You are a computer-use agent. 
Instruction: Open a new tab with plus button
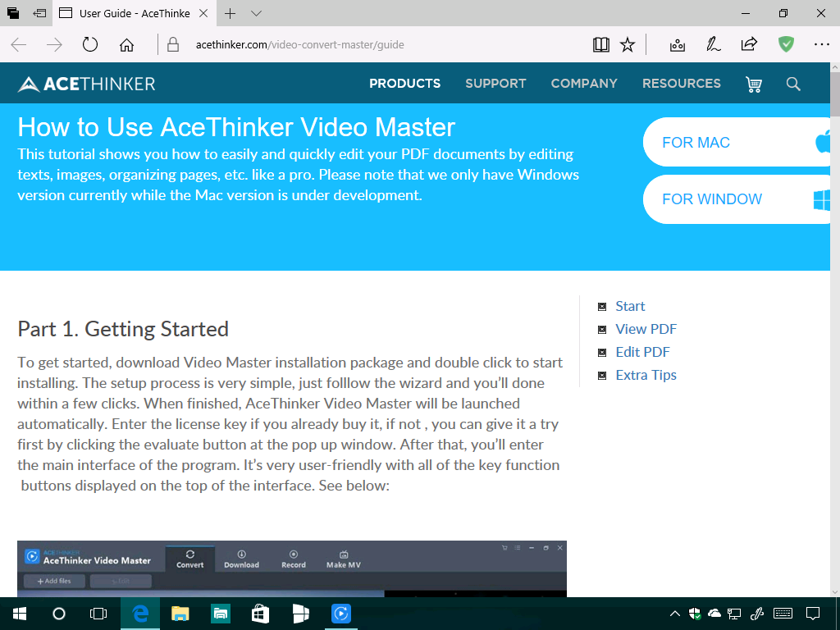[230, 13]
